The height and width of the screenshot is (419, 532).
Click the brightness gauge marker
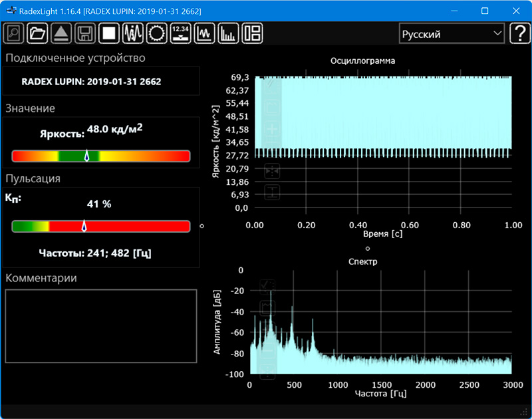point(86,156)
